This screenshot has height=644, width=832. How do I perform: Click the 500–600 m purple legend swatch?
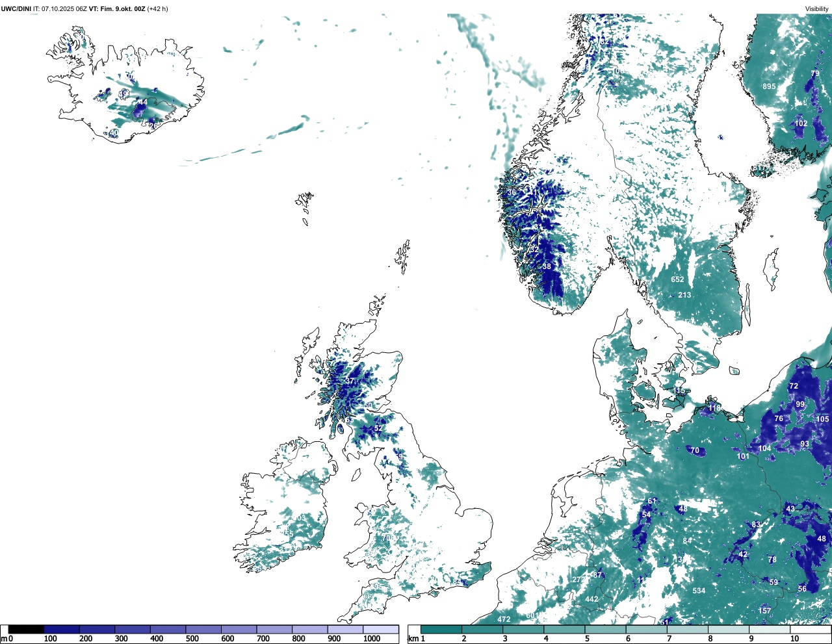click(203, 629)
